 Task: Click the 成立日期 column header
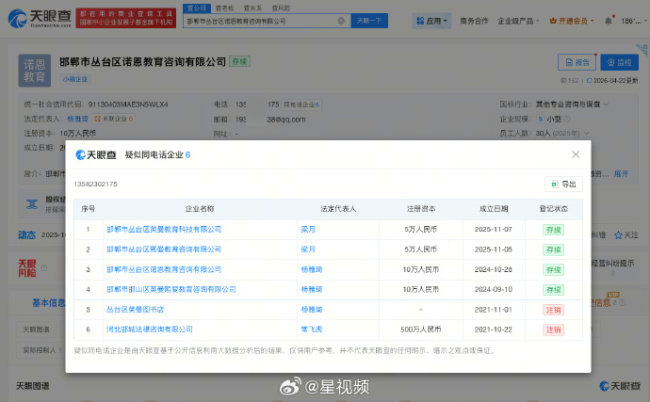[494, 209]
